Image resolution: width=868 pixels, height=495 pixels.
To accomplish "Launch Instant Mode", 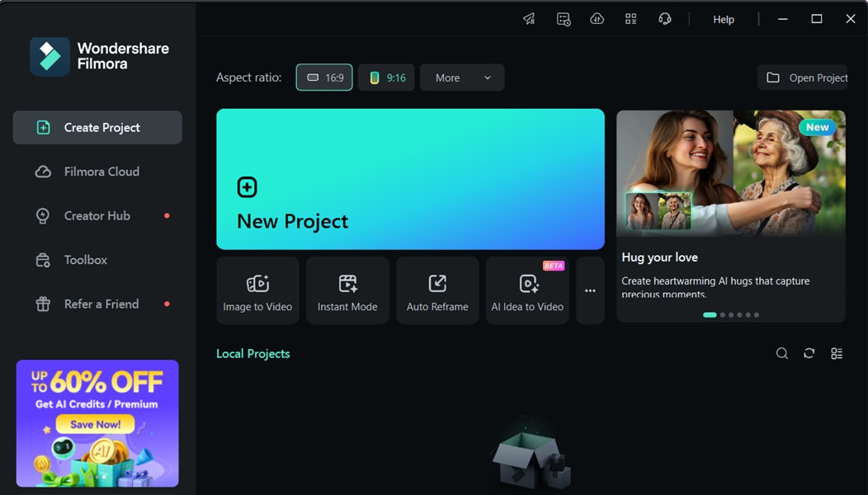I will click(x=347, y=290).
